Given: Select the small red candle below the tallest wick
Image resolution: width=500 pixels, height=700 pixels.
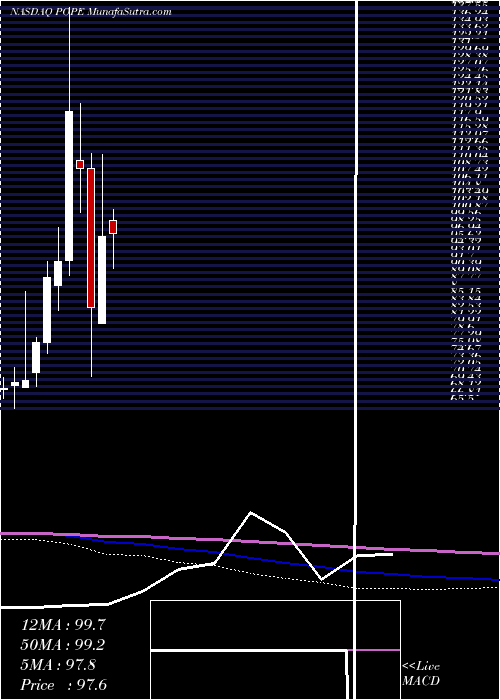Looking at the screenshot, I should (80, 164).
